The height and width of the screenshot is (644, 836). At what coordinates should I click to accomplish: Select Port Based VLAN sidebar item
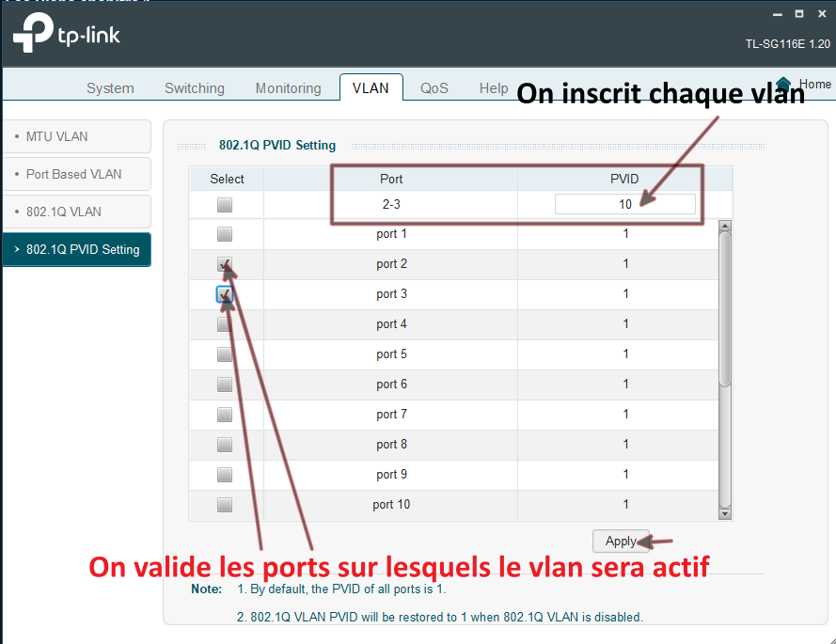click(76, 174)
